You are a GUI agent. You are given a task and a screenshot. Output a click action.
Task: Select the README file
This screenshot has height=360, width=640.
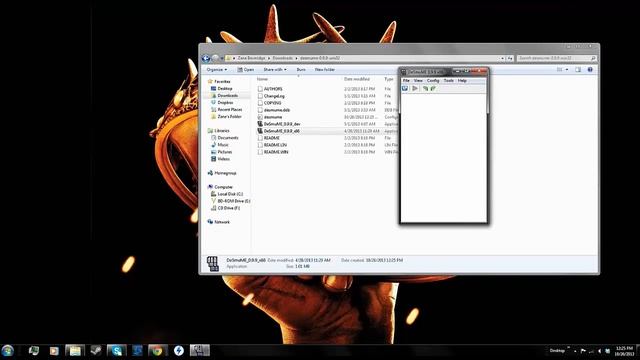[271, 138]
